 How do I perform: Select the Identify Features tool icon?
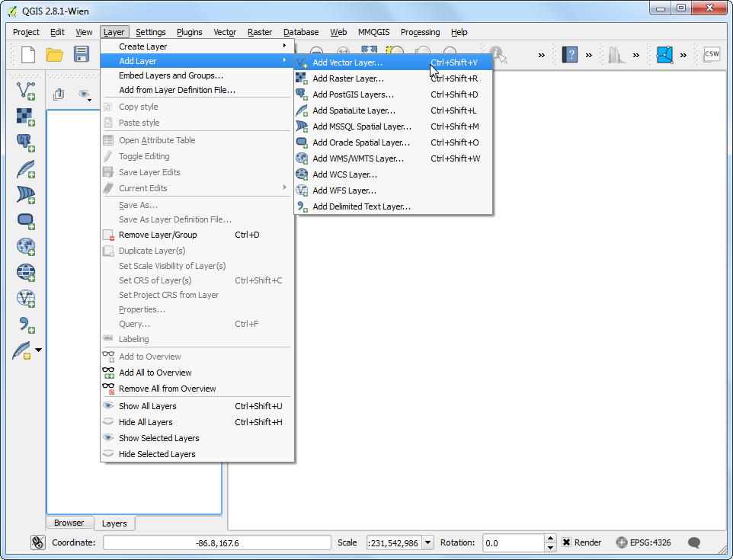click(x=498, y=55)
